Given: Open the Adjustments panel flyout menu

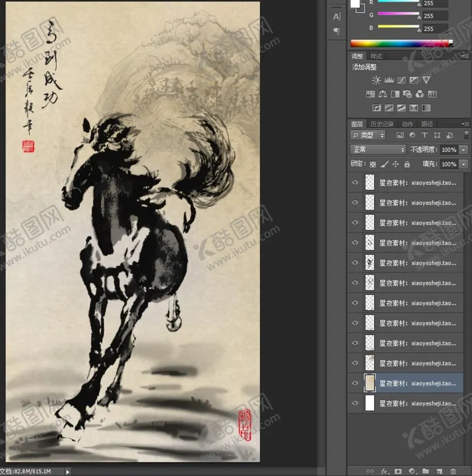Looking at the screenshot, I should 465,56.
